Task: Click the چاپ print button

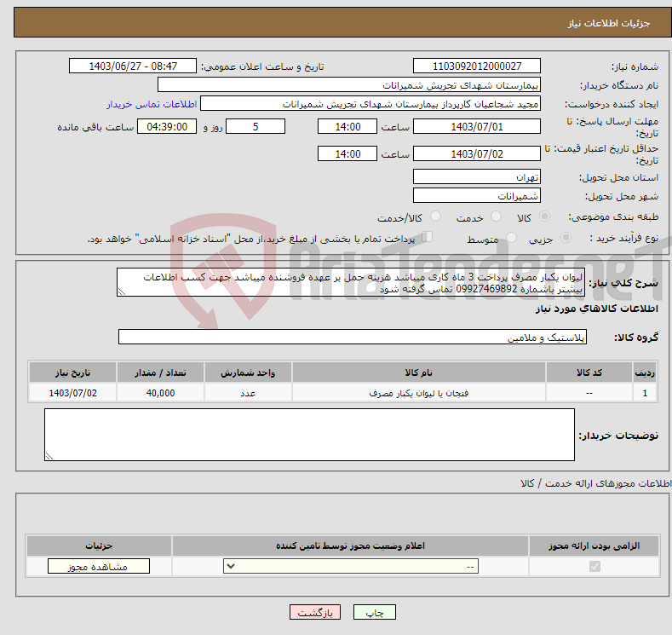Action: click(x=375, y=612)
